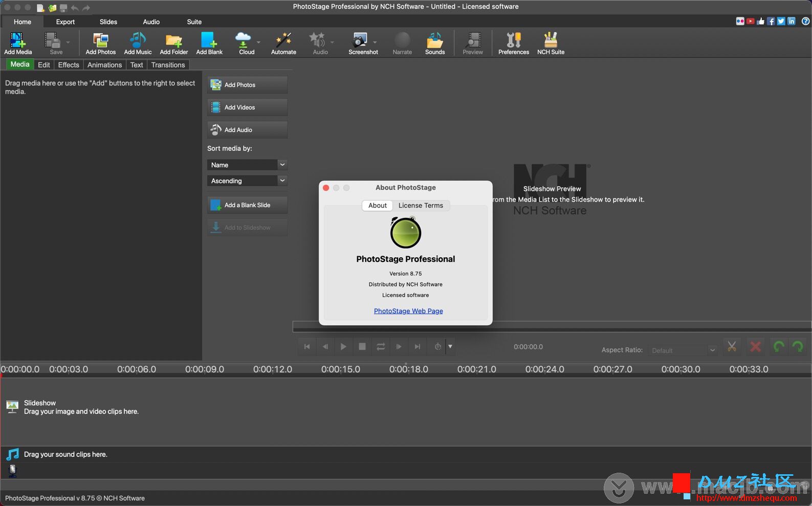Open the PhotoStage Web Page link
Viewport: 812px width, 506px height.
tap(408, 311)
